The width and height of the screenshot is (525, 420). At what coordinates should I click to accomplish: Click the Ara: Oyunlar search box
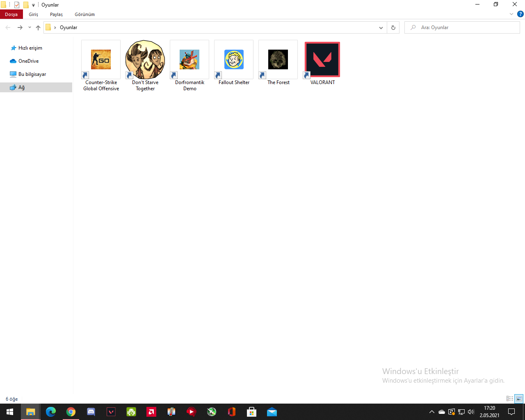click(x=462, y=27)
